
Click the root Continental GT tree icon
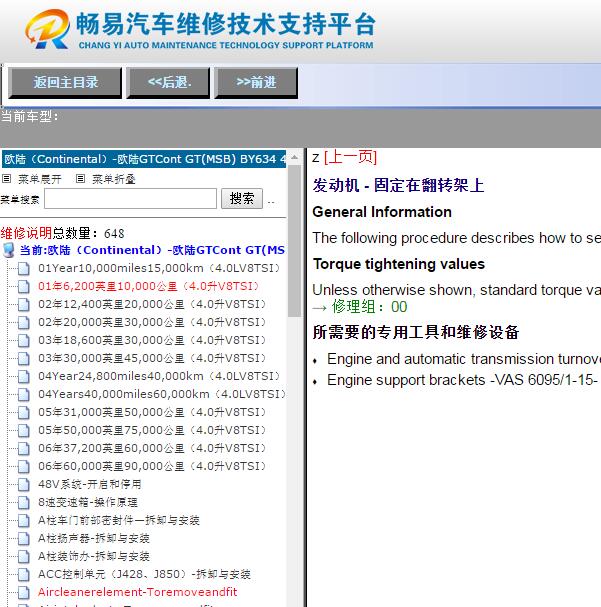coord(9,250)
